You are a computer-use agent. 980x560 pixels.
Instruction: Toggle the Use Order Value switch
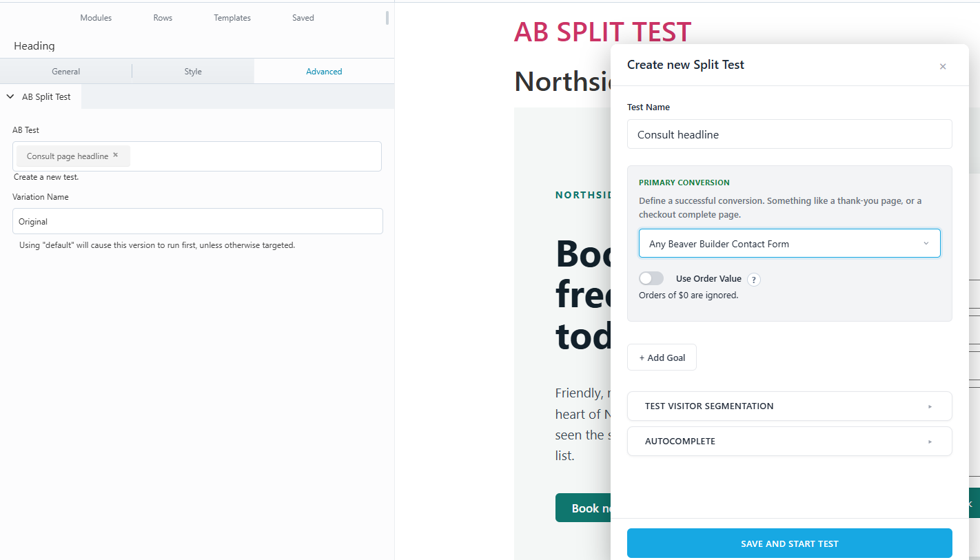point(651,278)
